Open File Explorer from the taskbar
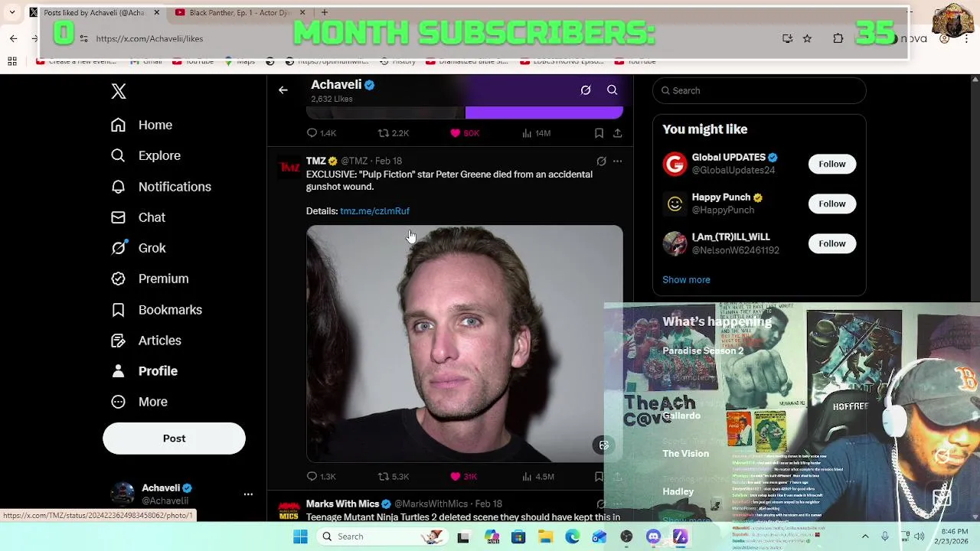This screenshot has width=980, height=551. tap(545, 536)
